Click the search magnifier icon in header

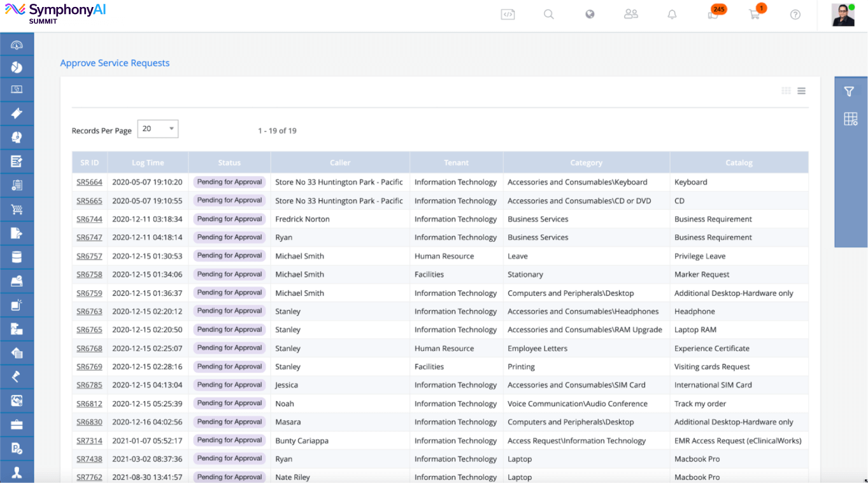pyautogui.click(x=548, y=14)
